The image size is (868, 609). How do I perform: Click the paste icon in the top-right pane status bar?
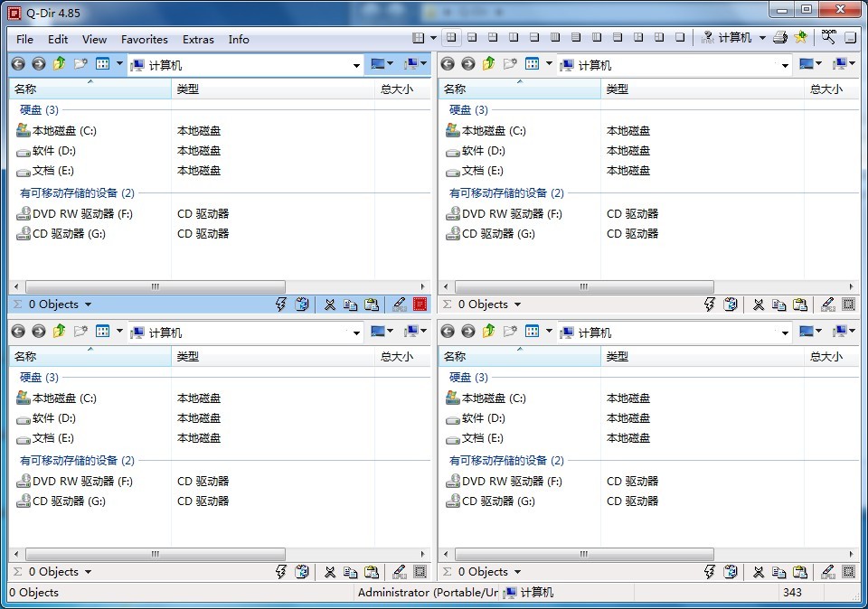[799, 304]
